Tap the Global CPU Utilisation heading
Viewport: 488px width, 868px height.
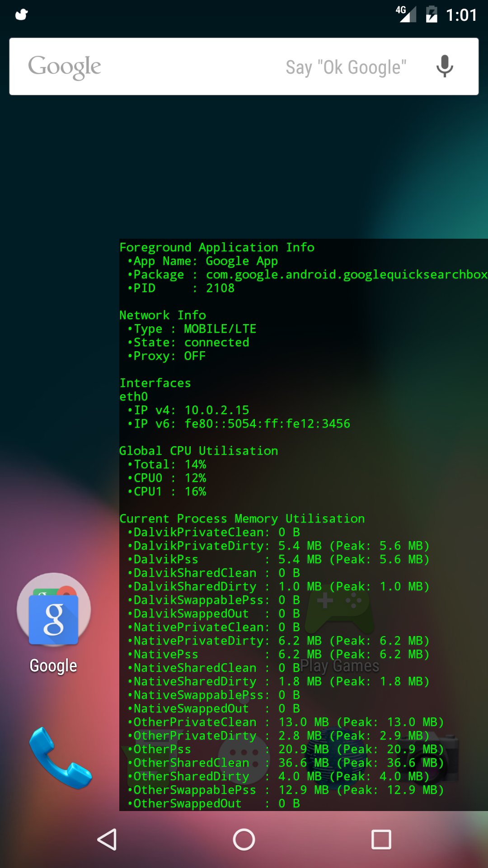point(199,451)
